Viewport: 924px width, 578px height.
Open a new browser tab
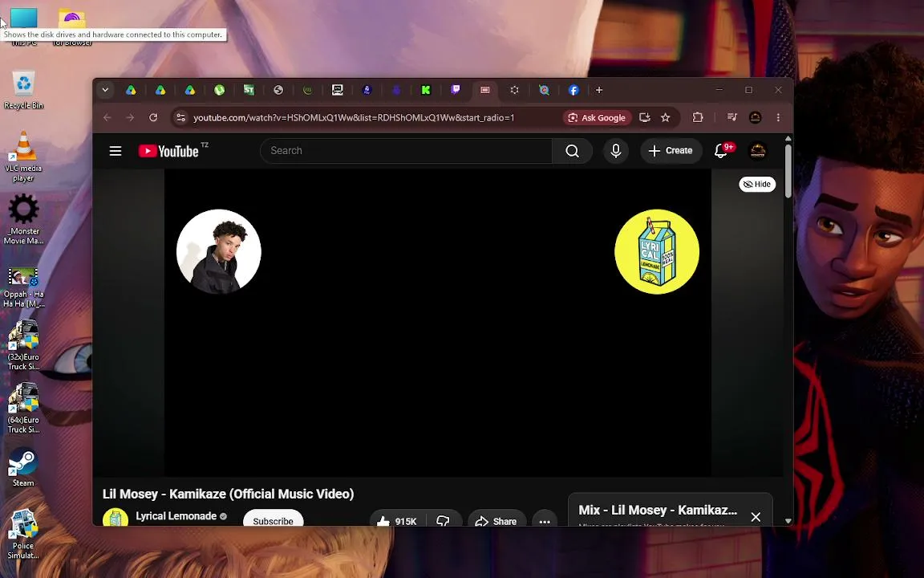599,90
